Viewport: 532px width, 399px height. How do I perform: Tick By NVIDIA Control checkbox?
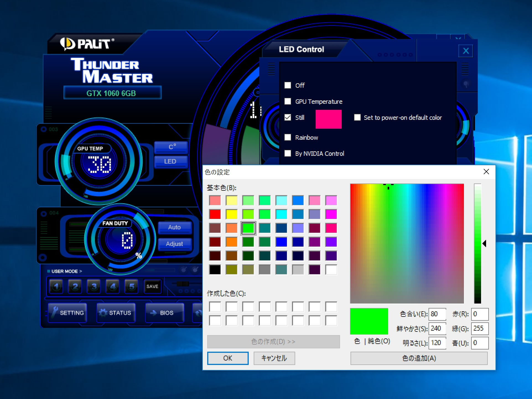pos(288,153)
